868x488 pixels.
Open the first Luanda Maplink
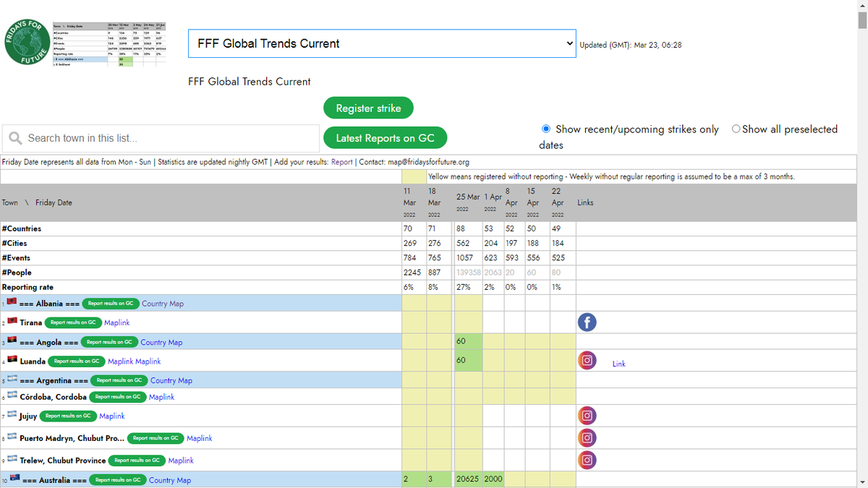120,361
